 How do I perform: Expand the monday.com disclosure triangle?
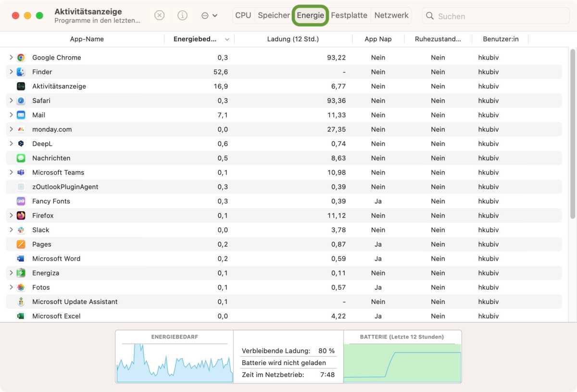(x=11, y=129)
